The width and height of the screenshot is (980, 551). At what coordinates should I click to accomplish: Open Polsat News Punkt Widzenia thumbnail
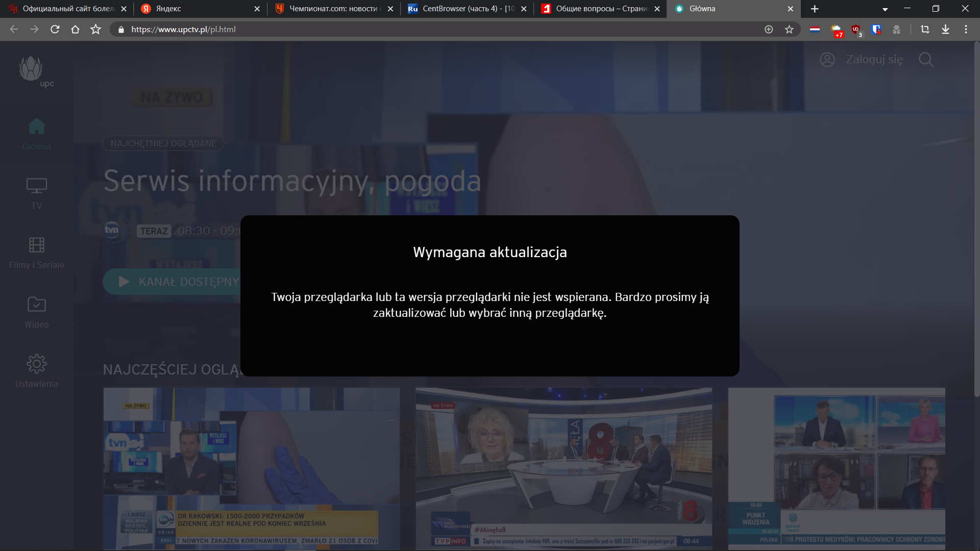click(x=836, y=468)
